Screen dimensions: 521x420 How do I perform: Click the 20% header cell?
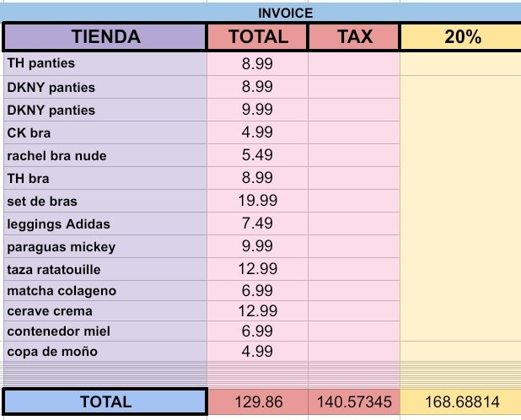pyautogui.click(x=460, y=37)
